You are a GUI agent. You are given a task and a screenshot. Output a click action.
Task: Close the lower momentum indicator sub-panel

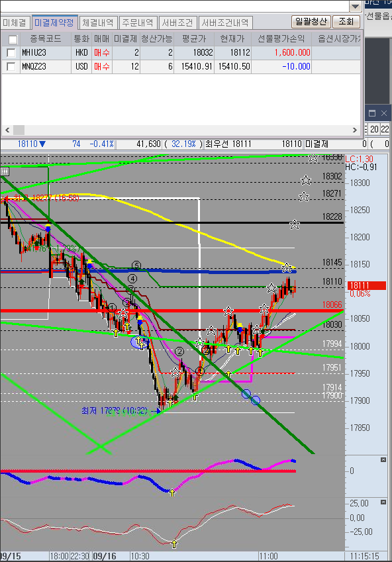pos(383,502)
